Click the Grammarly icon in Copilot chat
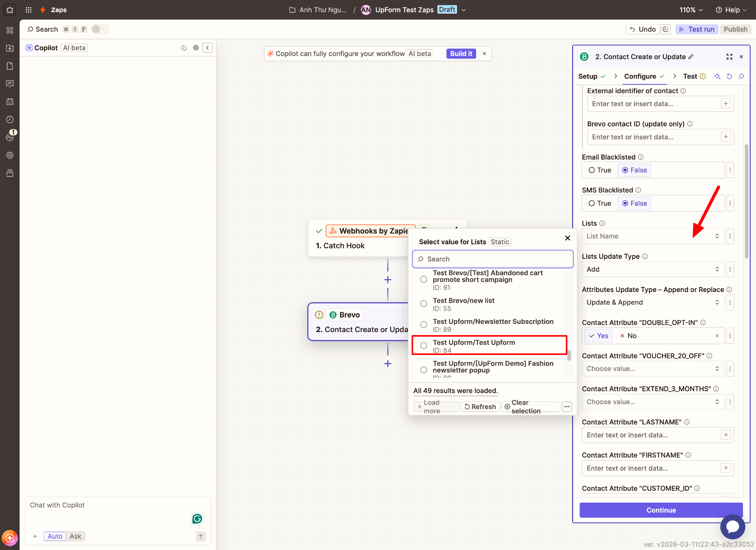Image resolution: width=756 pixels, height=550 pixels. coord(197,518)
